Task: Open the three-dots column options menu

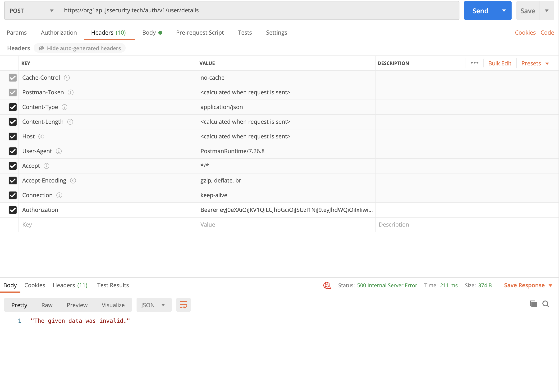Action: tap(474, 63)
